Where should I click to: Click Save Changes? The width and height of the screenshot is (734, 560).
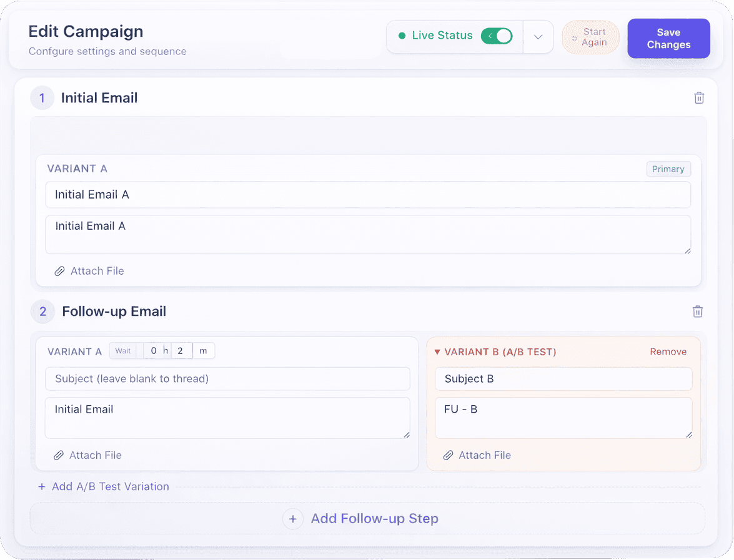click(668, 38)
